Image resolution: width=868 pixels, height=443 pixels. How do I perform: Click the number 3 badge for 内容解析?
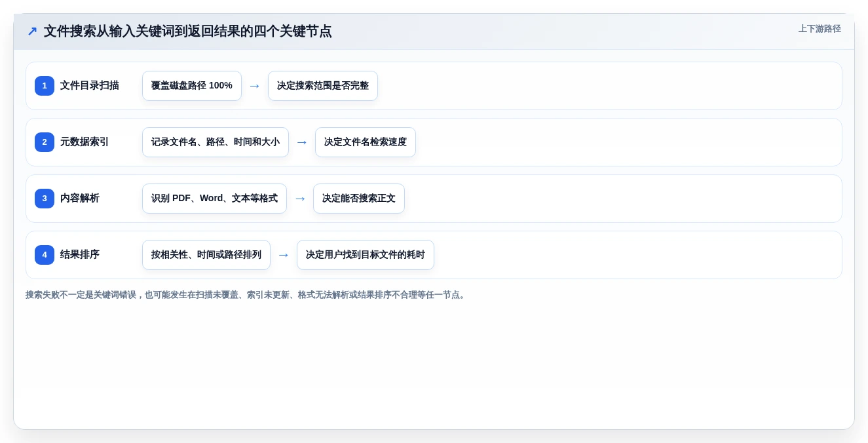coord(45,199)
